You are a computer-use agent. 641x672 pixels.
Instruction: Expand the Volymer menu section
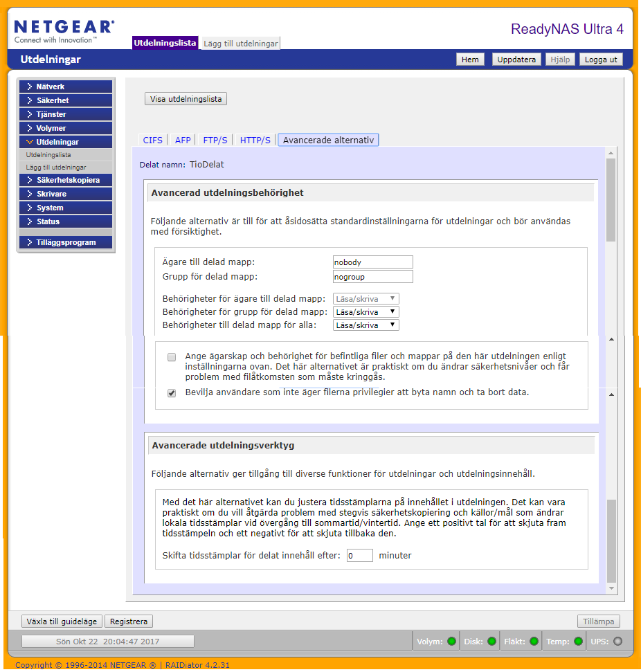click(66, 128)
